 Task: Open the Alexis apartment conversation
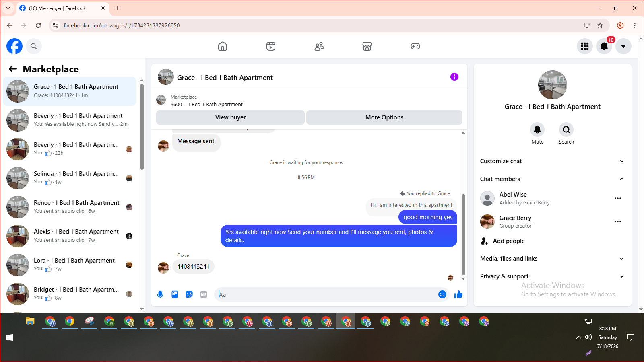pyautogui.click(x=70, y=236)
